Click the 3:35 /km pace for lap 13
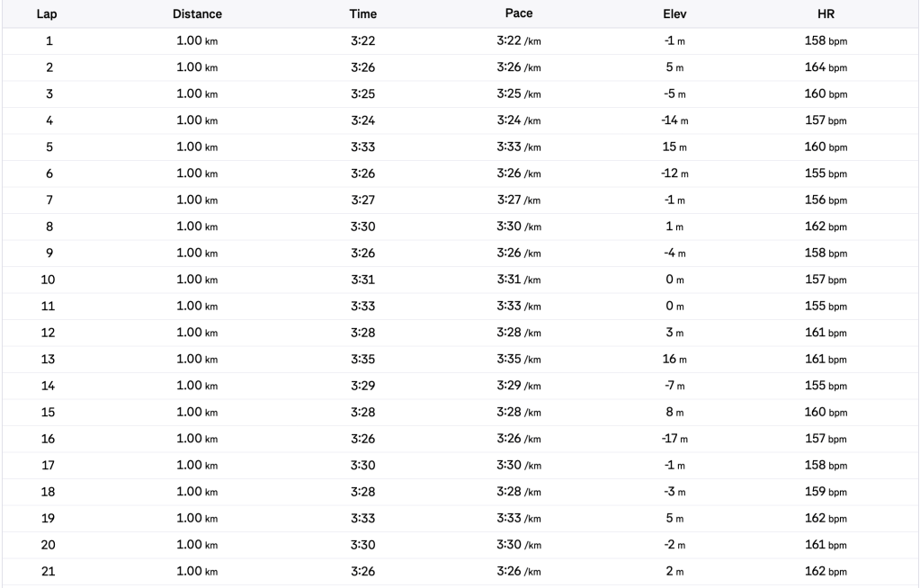The image size is (920, 588). pyautogui.click(x=519, y=359)
